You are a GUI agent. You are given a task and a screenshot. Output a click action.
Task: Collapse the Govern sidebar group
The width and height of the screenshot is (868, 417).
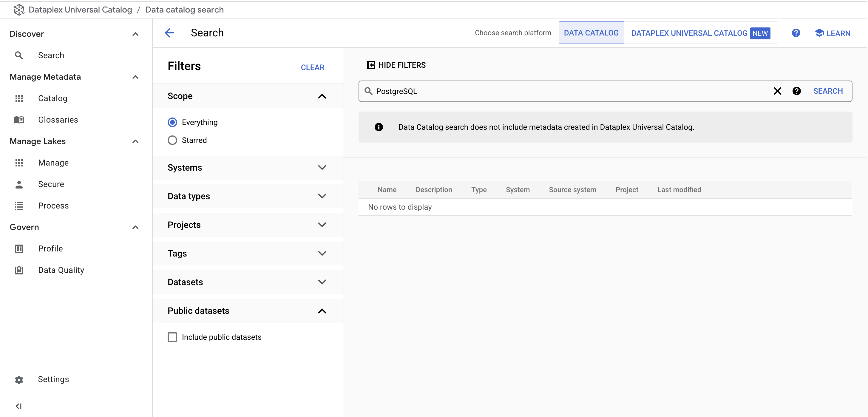[x=135, y=227]
